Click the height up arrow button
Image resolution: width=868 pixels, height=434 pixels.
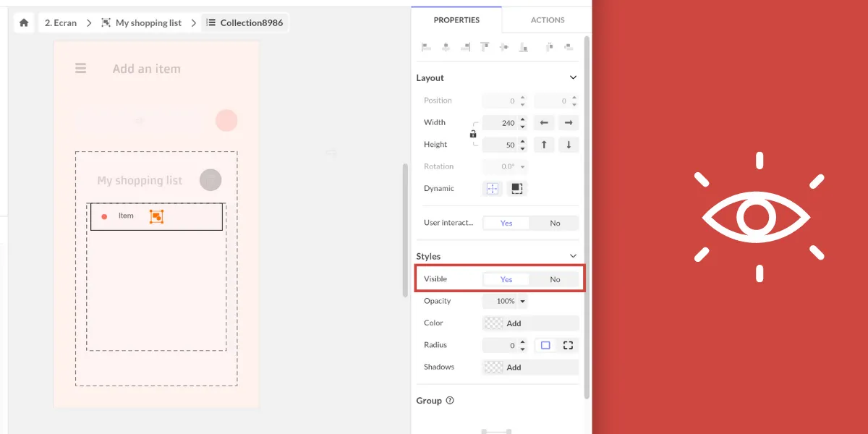click(x=544, y=145)
